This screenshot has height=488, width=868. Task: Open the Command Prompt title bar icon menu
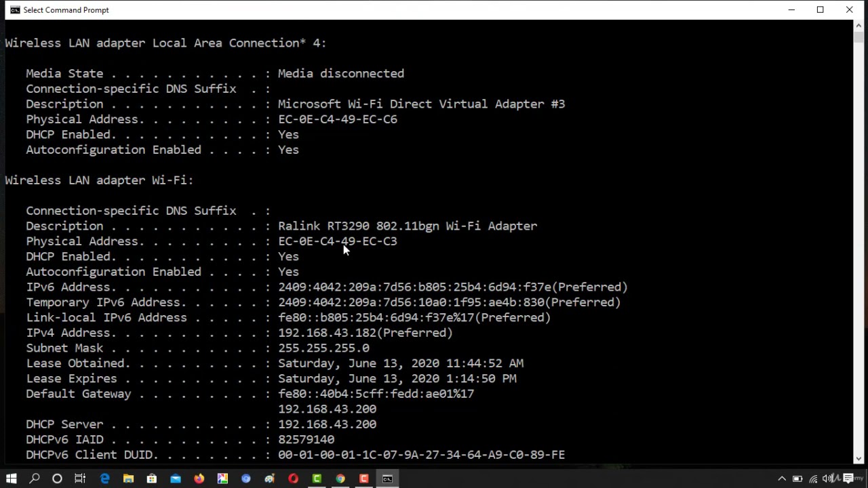pyautogui.click(x=15, y=9)
